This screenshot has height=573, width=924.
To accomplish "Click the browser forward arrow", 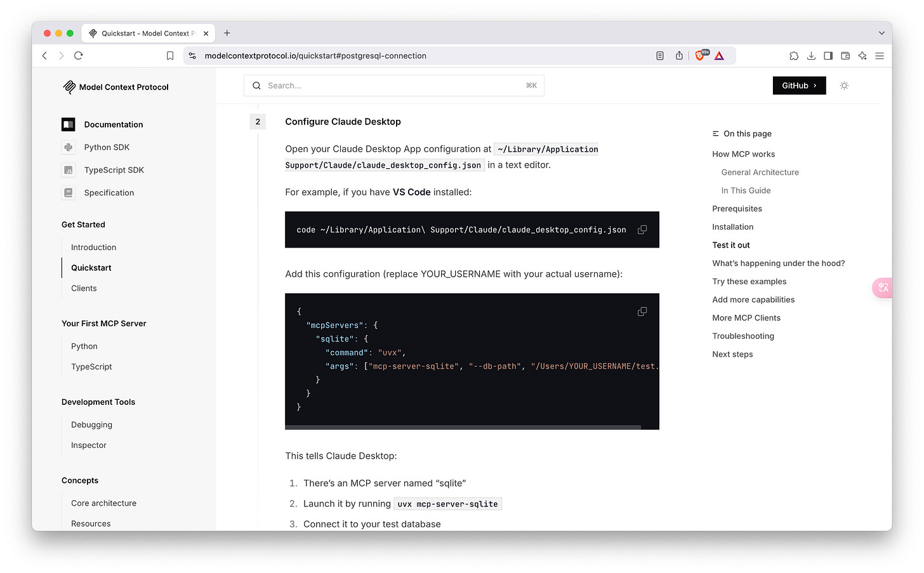I will [62, 56].
